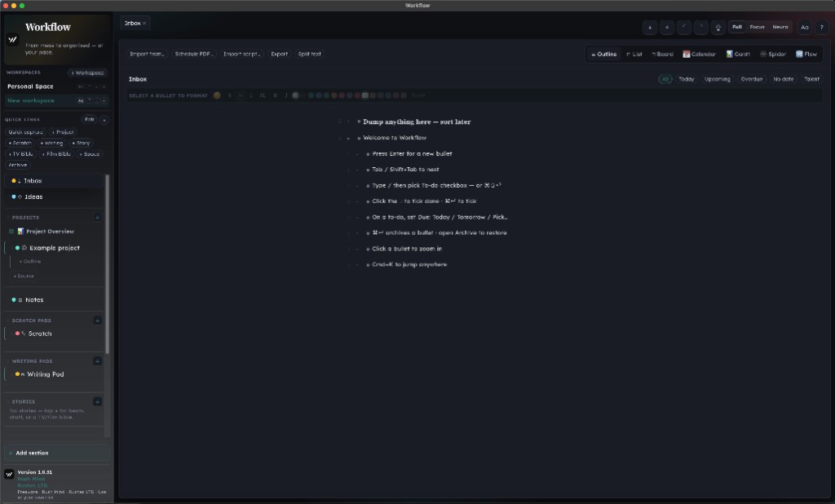835x504 pixels.
Task: Click the Workflow logo in sidebar header
Action: tap(12, 39)
